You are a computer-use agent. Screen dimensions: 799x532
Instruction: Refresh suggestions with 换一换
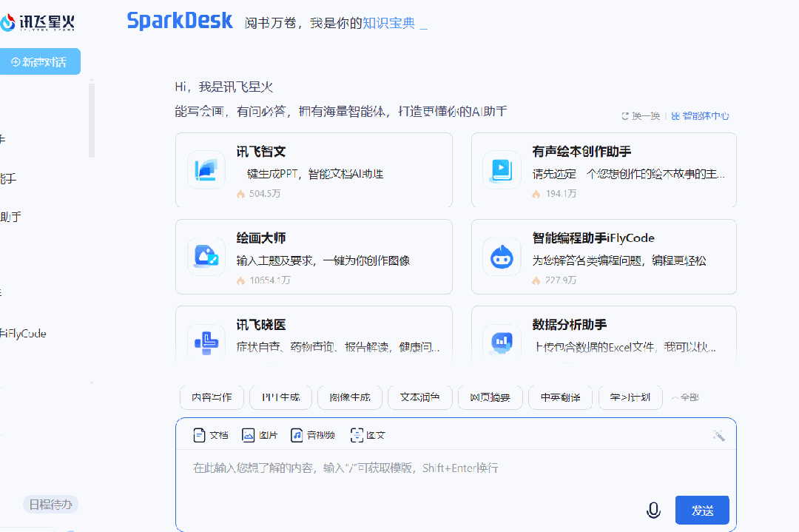[x=641, y=116]
